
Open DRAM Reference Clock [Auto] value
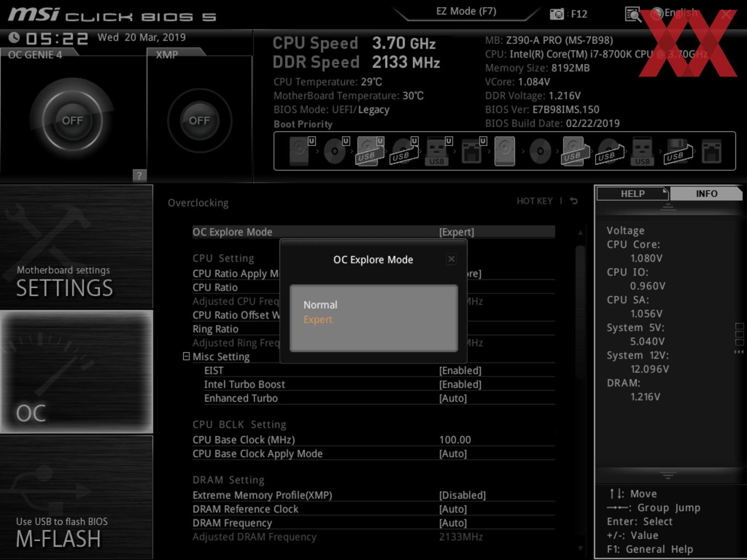tap(453, 509)
